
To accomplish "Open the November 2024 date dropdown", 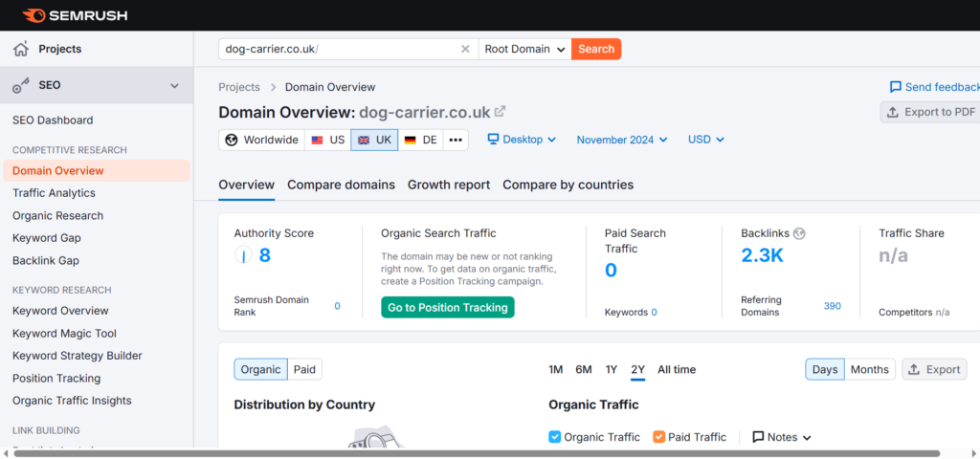I will (x=622, y=140).
